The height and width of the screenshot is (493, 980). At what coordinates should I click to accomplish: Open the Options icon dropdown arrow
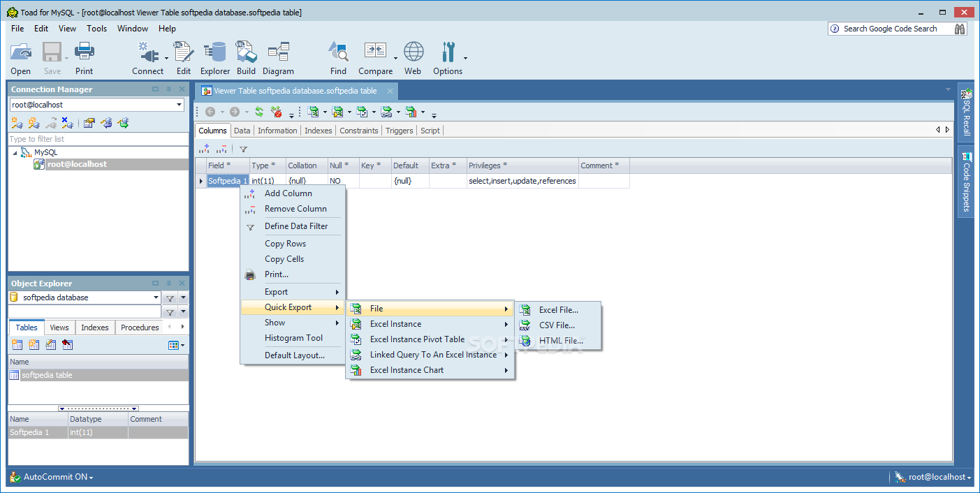click(x=466, y=59)
